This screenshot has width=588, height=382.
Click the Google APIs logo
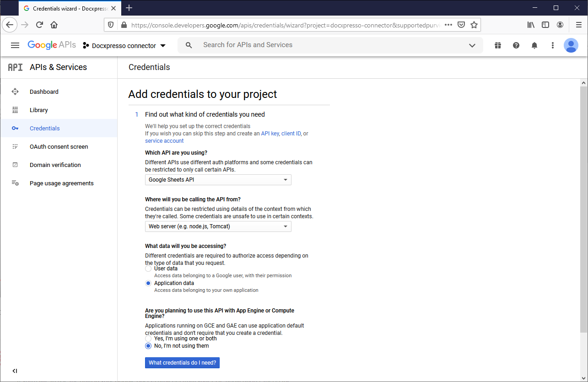pyautogui.click(x=52, y=45)
